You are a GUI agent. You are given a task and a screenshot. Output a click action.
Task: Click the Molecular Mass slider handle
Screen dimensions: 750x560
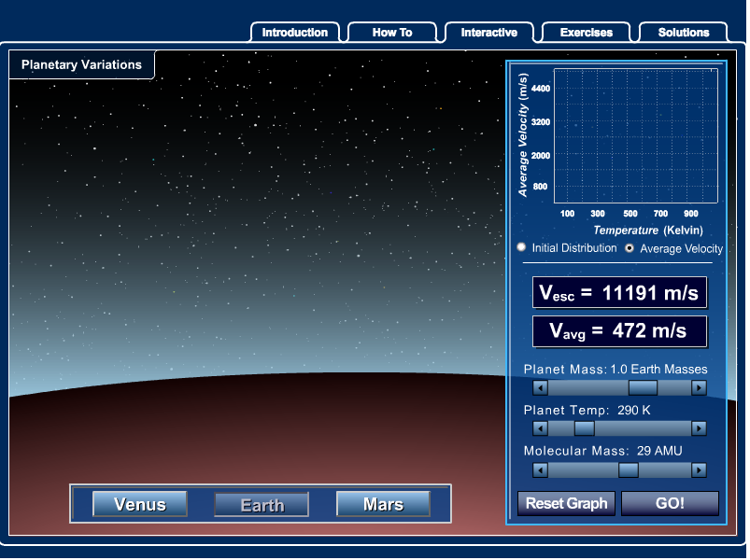coord(628,469)
